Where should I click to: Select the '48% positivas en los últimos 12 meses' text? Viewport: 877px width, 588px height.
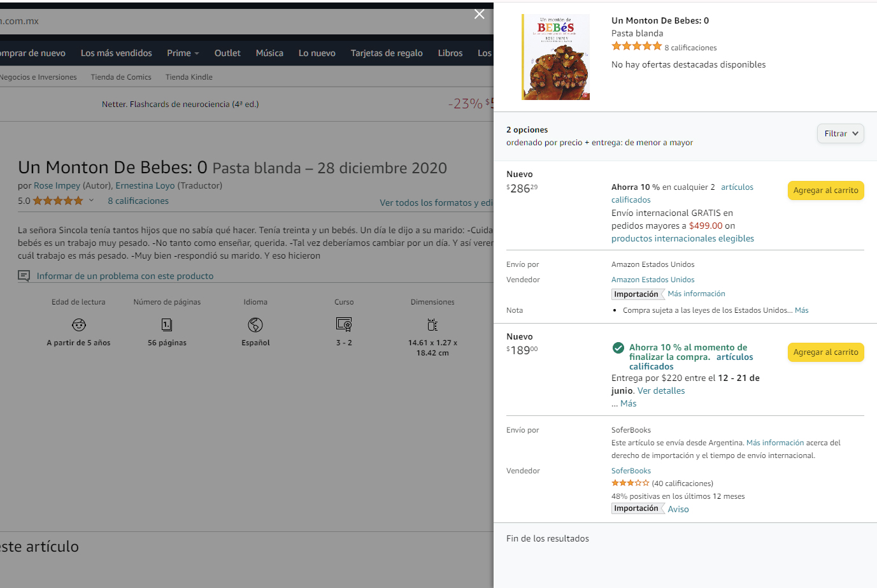click(x=678, y=496)
